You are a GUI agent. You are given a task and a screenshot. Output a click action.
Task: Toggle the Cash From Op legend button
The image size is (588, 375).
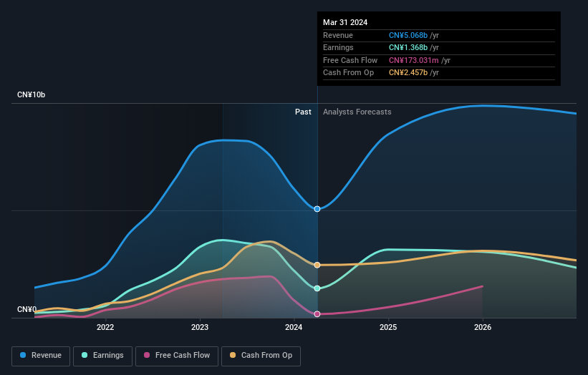pos(261,356)
